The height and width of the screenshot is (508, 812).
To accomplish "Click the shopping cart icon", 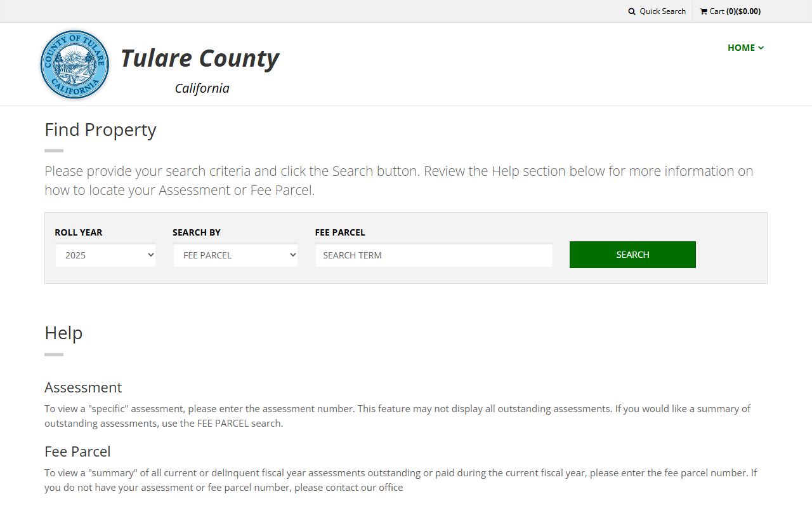I will (704, 11).
